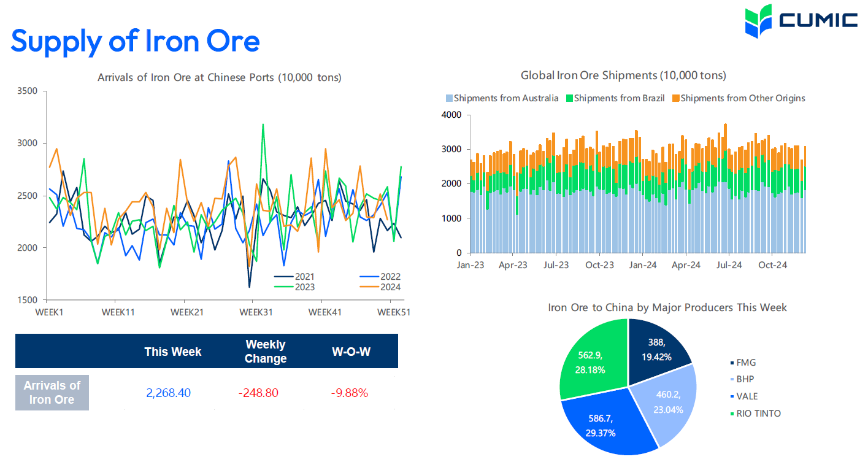The image size is (868, 462).
Task: Click the 1500 y-axis label on the arrivals chart
Action: tap(28, 300)
